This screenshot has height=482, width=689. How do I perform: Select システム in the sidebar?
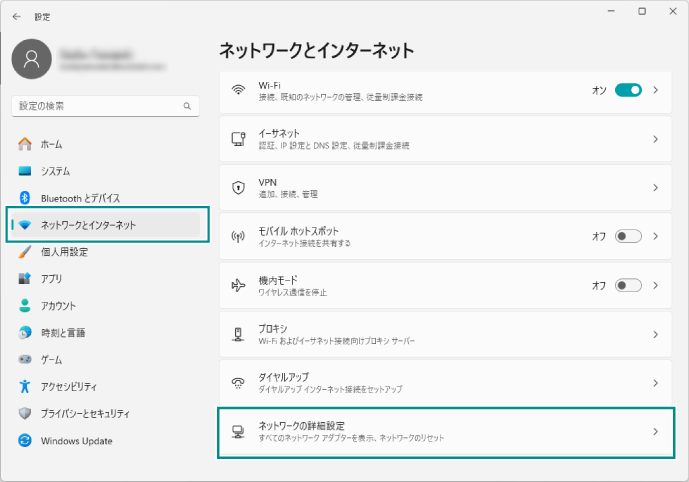[55, 171]
